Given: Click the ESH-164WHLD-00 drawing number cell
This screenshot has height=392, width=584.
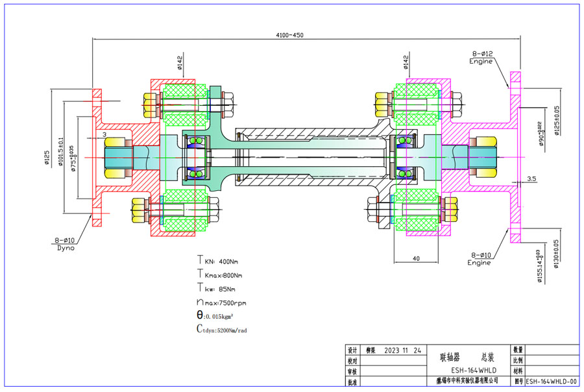Looking at the screenshot, I should tap(550, 382).
